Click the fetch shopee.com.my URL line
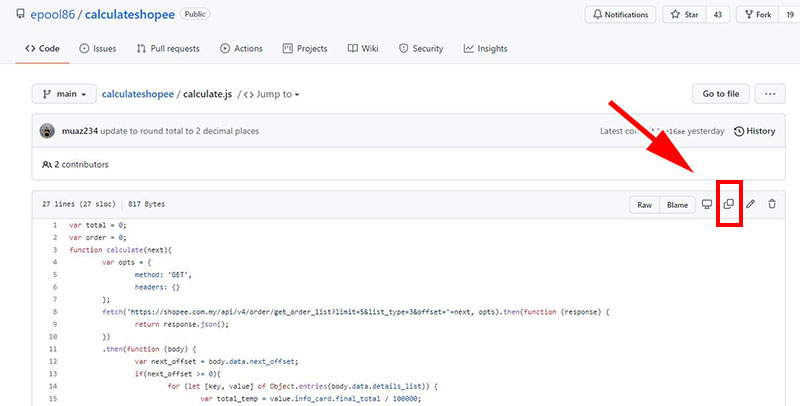The height and width of the screenshot is (406, 800). [x=356, y=312]
